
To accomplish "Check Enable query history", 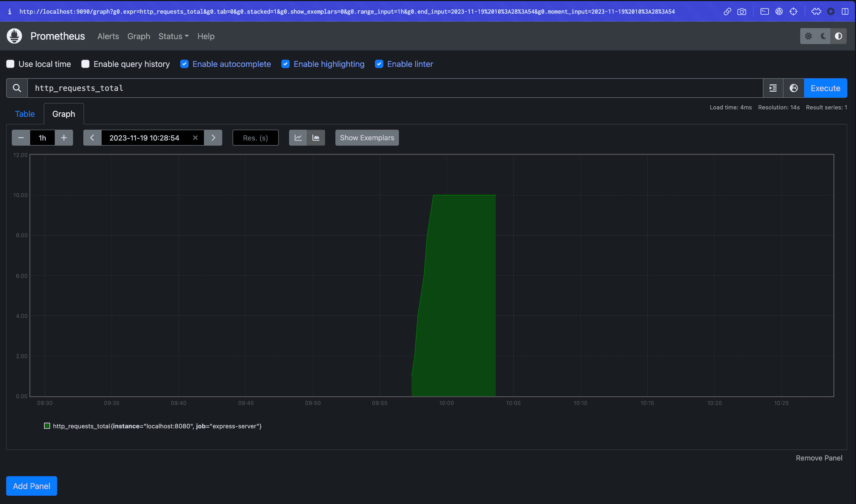I will [x=85, y=64].
